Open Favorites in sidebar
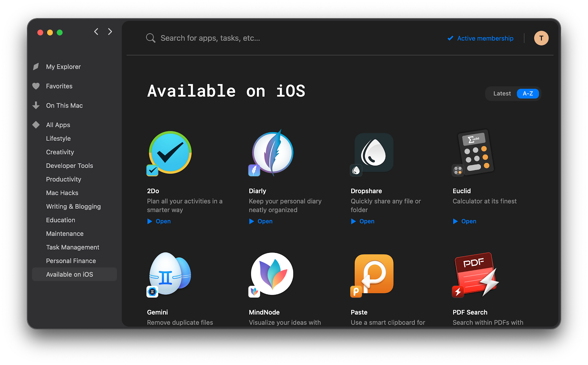This screenshot has height=365, width=588. tap(59, 86)
